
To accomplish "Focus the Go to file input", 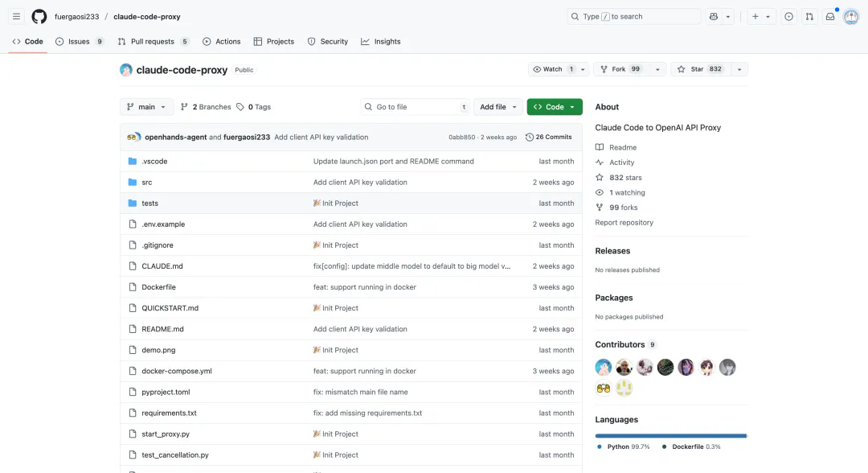I will click(416, 107).
